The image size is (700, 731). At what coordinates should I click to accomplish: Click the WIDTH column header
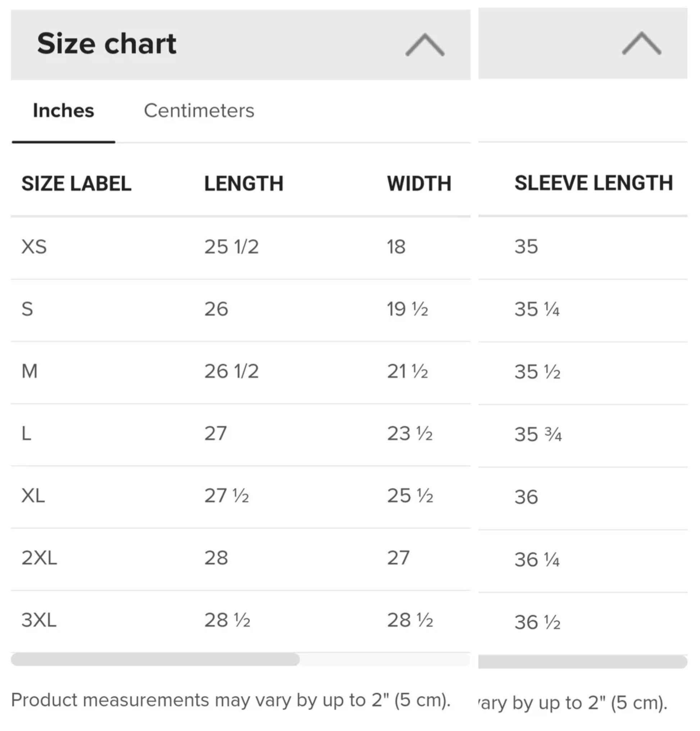pos(419,183)
